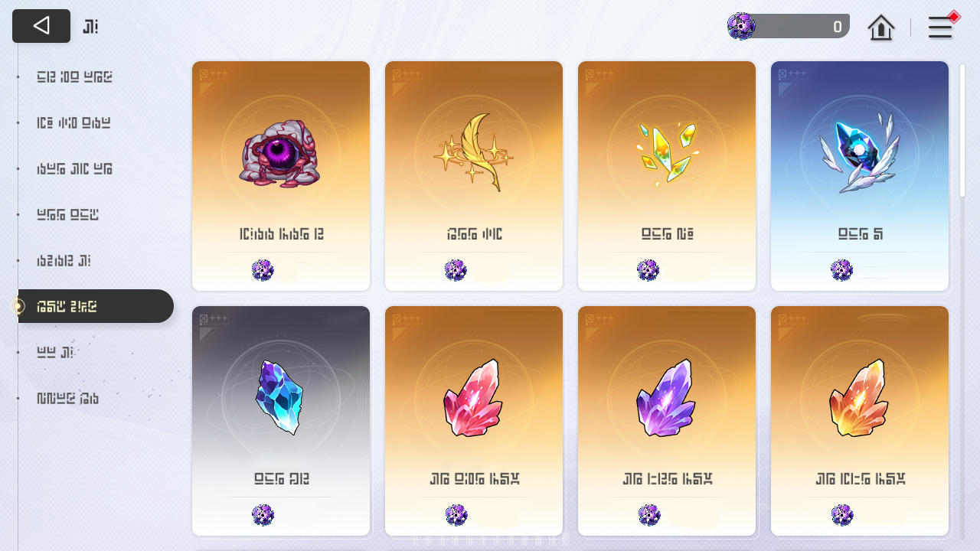Open the first sidebar category tab

tap(75, 77)
